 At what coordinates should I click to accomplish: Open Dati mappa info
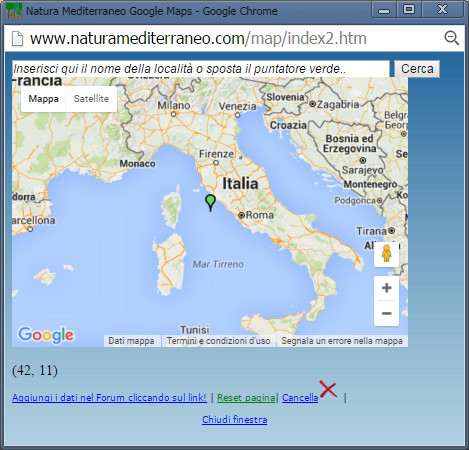coord(131,341)
